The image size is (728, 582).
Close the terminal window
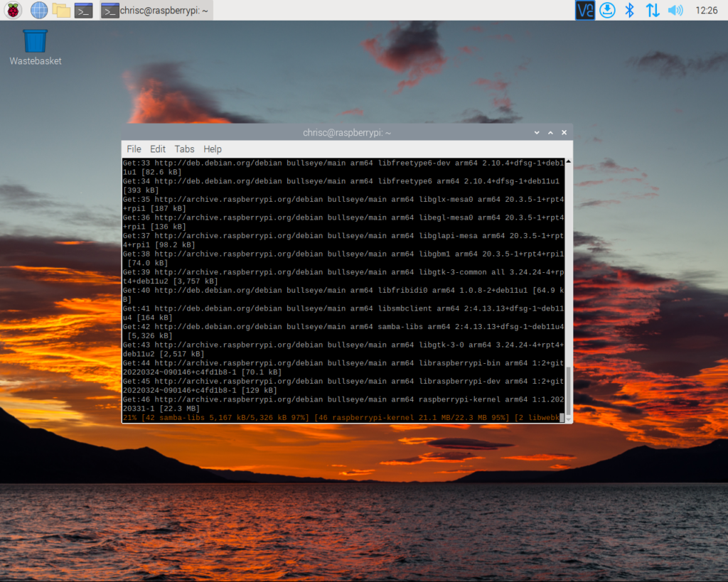(564, 133)
